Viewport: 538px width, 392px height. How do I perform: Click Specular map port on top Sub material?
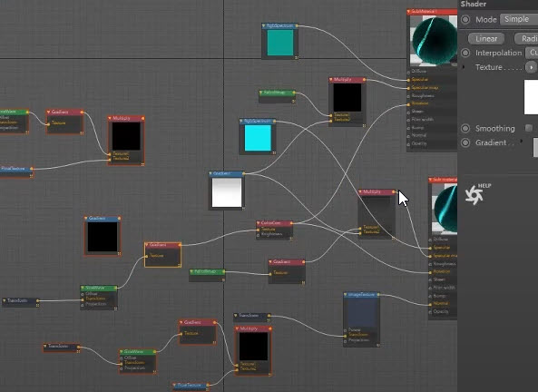coord(408,88)
